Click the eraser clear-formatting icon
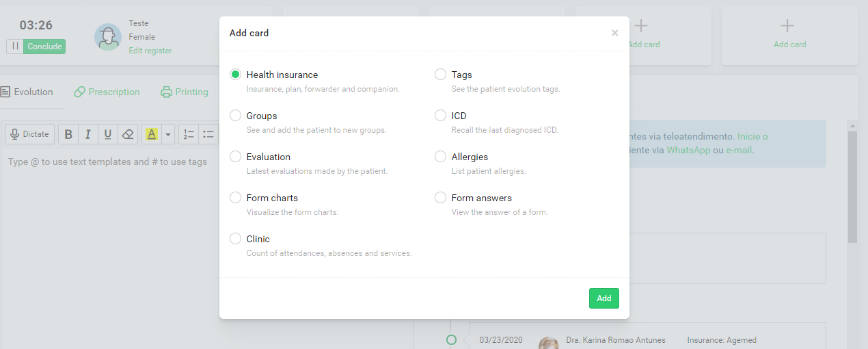Image resolution: width=868 pixels, height=349 pixels. point(127,134)
